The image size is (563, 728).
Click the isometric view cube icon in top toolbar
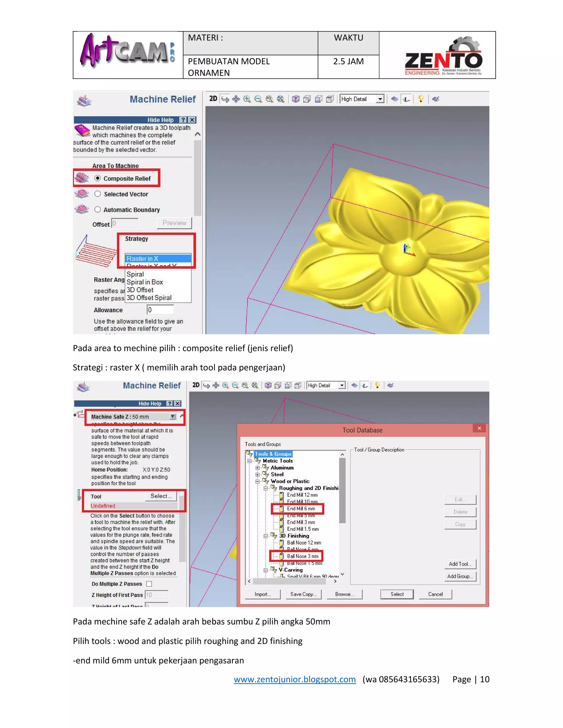point(296,99)
